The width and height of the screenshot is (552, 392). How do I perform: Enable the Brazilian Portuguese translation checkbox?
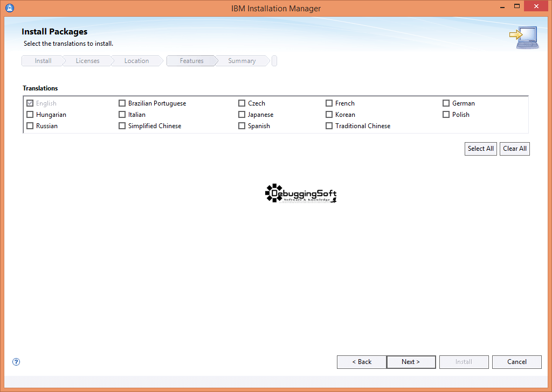(122, 103)
